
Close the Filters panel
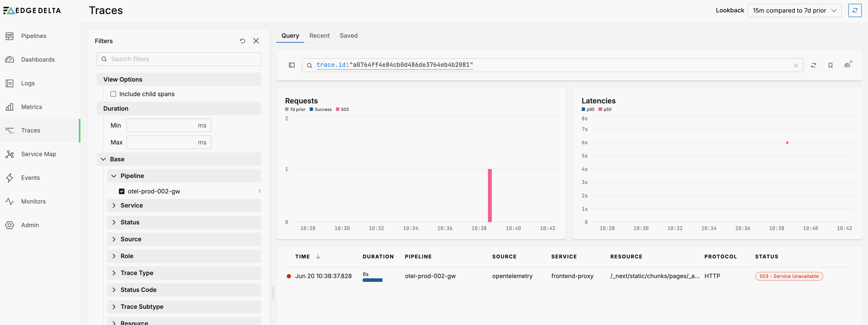pyautogui.click(x=256, y=41)
